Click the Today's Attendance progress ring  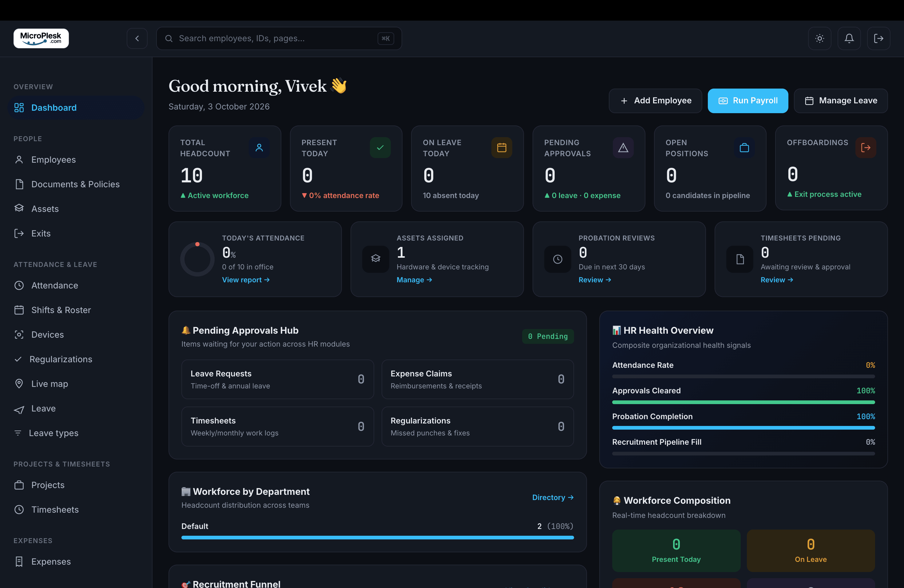[197, 259]
